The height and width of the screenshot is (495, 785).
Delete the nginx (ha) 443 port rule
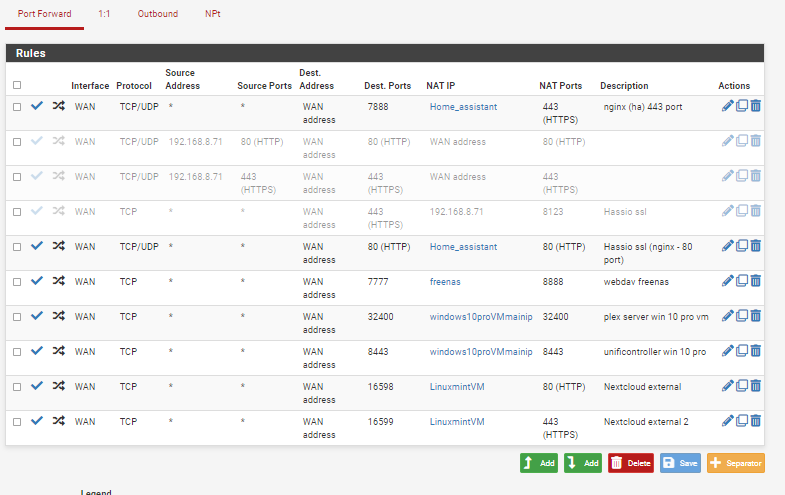755,106
